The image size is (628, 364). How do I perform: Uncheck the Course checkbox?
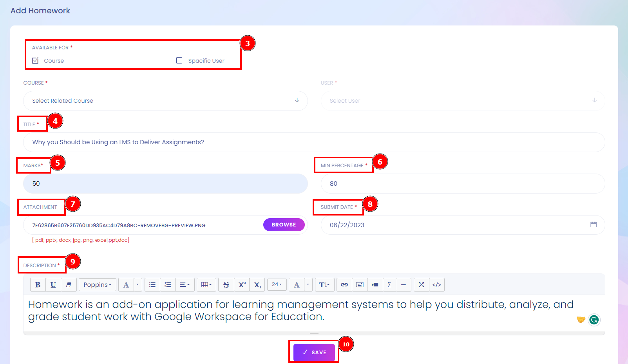35,60
